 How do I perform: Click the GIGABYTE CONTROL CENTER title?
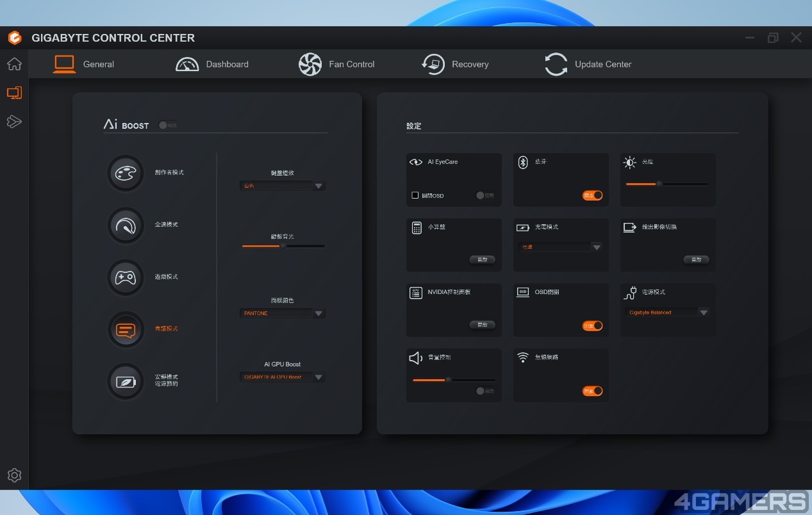point(113,38)
